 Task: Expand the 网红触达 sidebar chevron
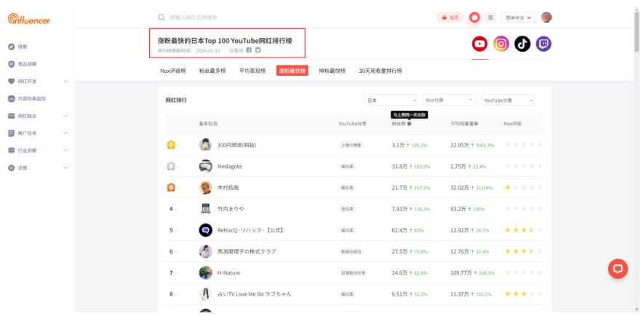(x=65, y=116)
